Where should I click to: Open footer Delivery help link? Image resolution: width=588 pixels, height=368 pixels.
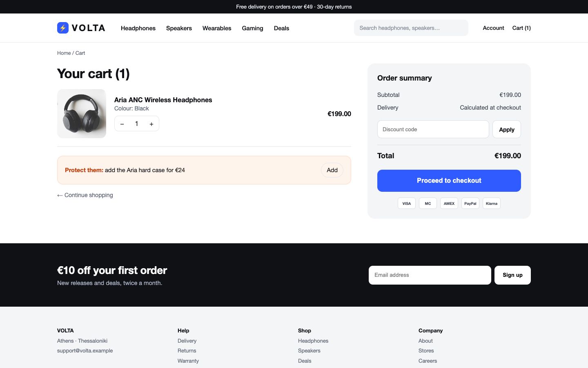tap(187, 341)
